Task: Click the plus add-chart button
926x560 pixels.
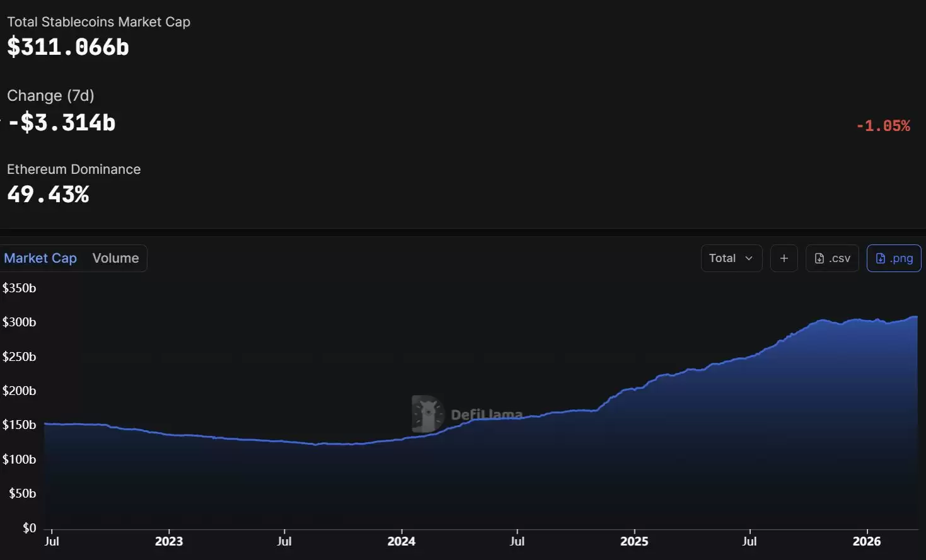Action: click(784, 258)
